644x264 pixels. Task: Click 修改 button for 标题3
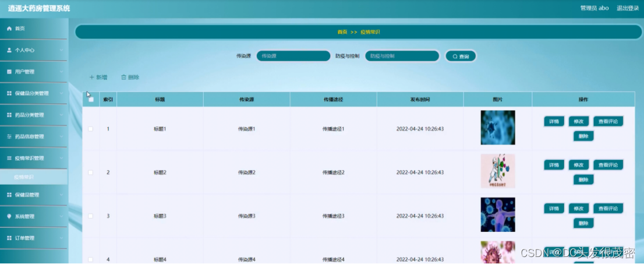point(579,209)
